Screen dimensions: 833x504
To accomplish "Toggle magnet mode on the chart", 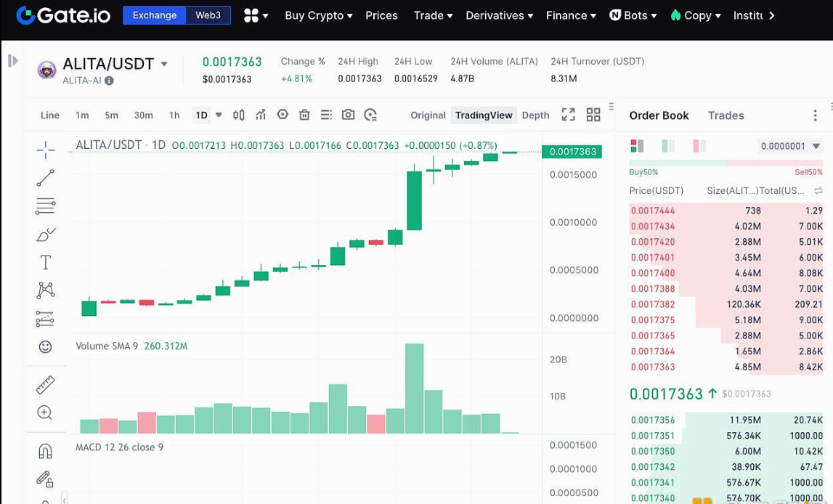I will click(x=45, y=451).
